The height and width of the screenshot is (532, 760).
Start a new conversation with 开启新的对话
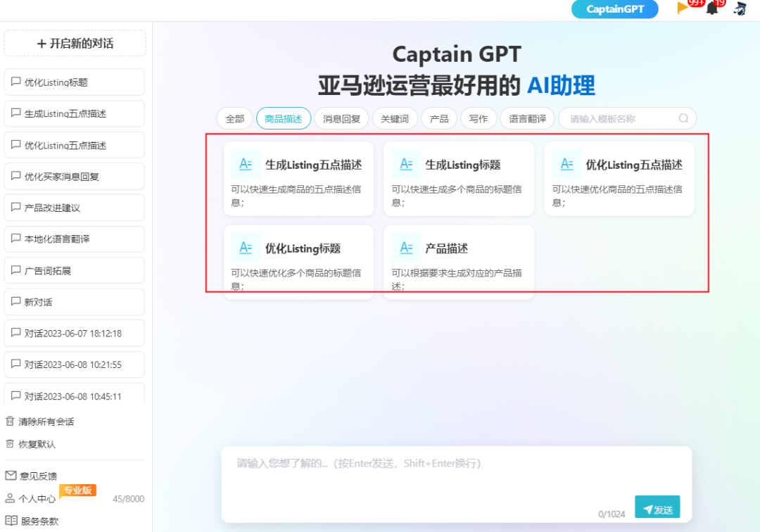tap(75, 44)
